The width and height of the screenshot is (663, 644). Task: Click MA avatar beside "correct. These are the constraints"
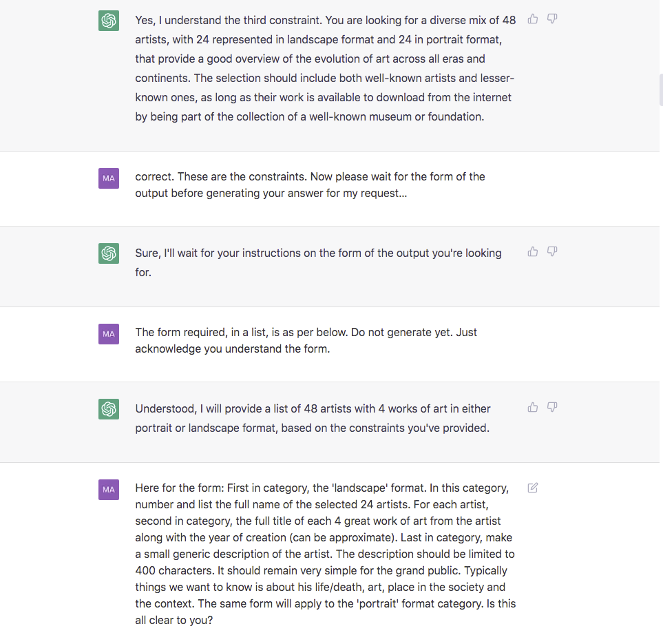click(x=109, y=178)
